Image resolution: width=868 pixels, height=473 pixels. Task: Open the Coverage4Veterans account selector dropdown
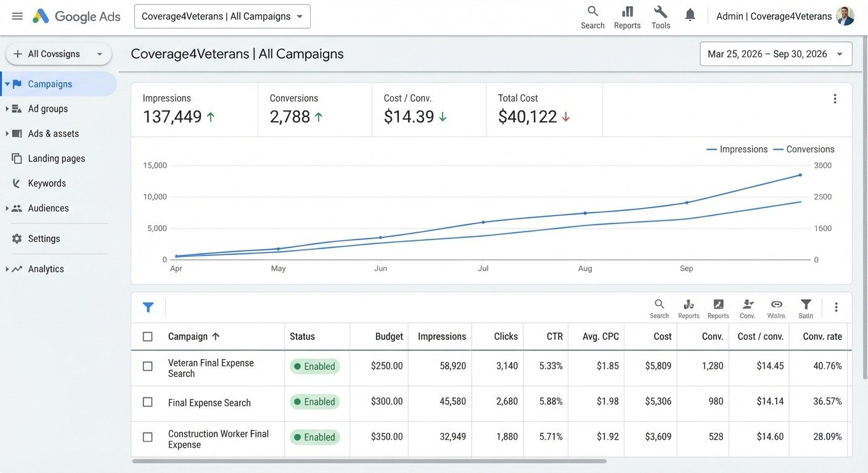click(223, 17)
